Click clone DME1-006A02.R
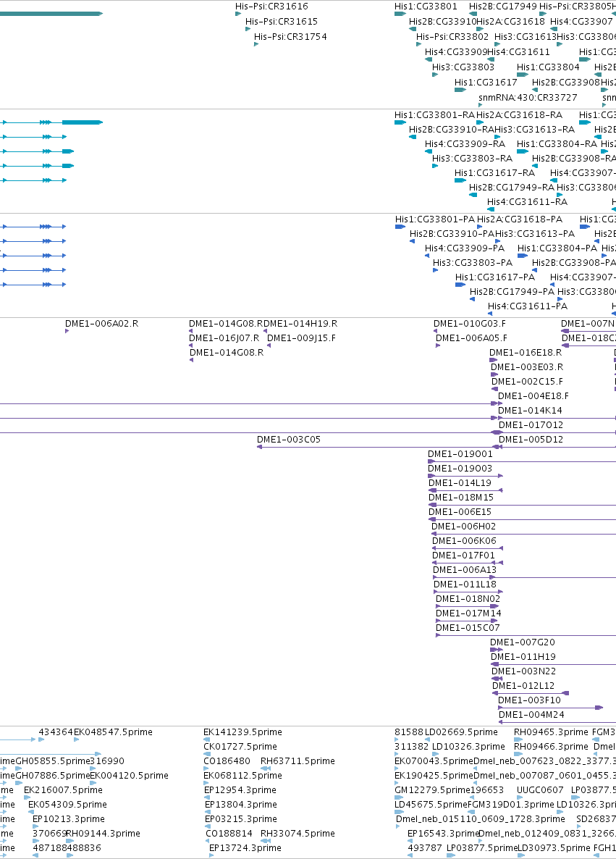 pos(101,324)
